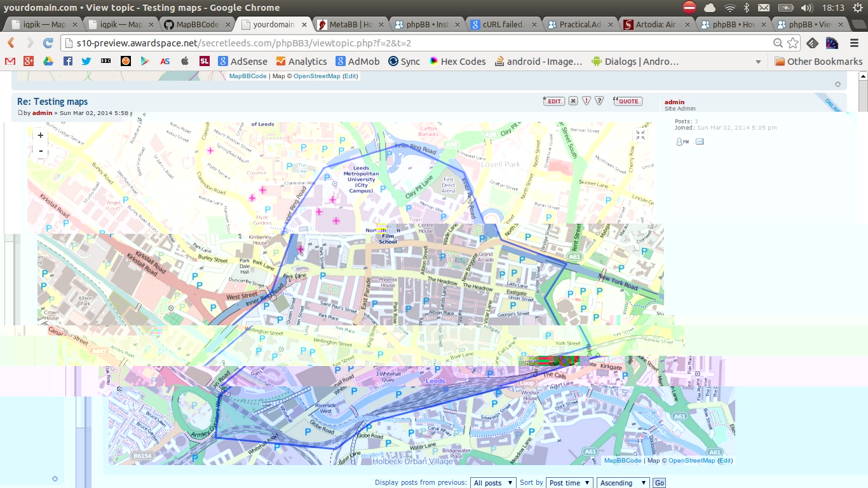The image size is (868, 488).
Task: Click the address bar URL field
Action: click(419, 43)
